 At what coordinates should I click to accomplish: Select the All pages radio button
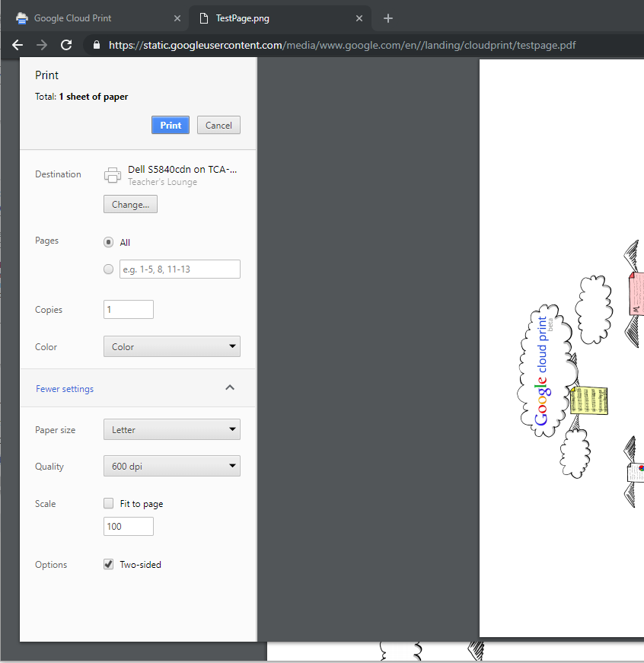click(x=109, y=242)
